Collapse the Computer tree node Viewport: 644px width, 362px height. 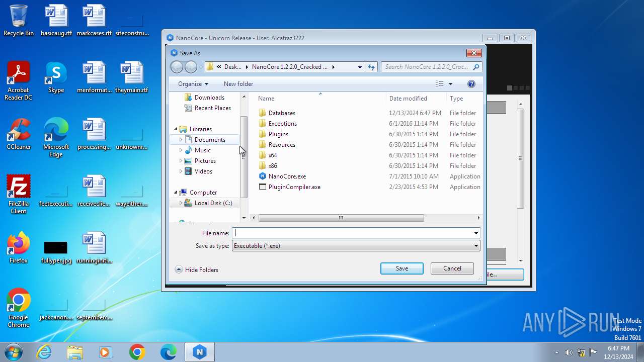click(176, 193)
